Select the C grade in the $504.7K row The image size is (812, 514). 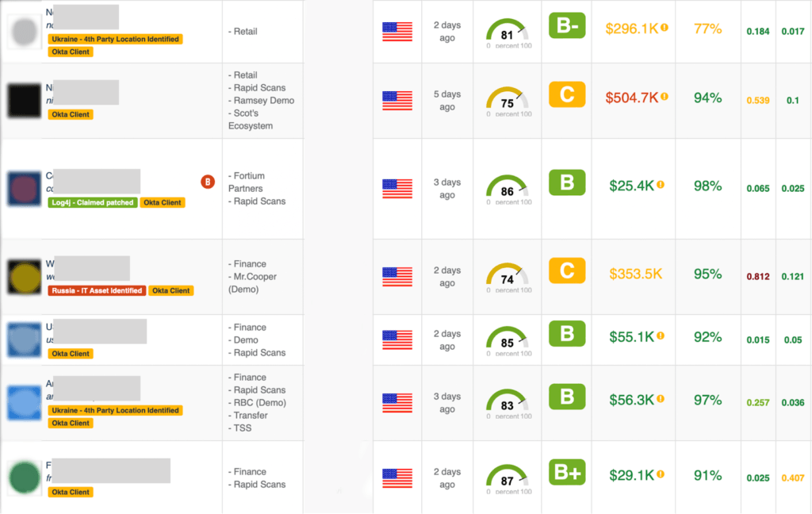(x=567, y=95)
